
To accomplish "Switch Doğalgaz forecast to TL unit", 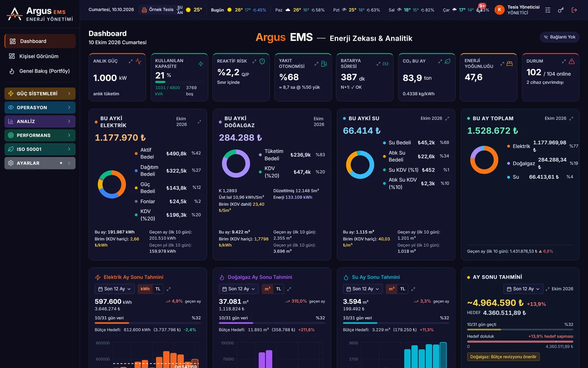I will [x=279, y=289].
